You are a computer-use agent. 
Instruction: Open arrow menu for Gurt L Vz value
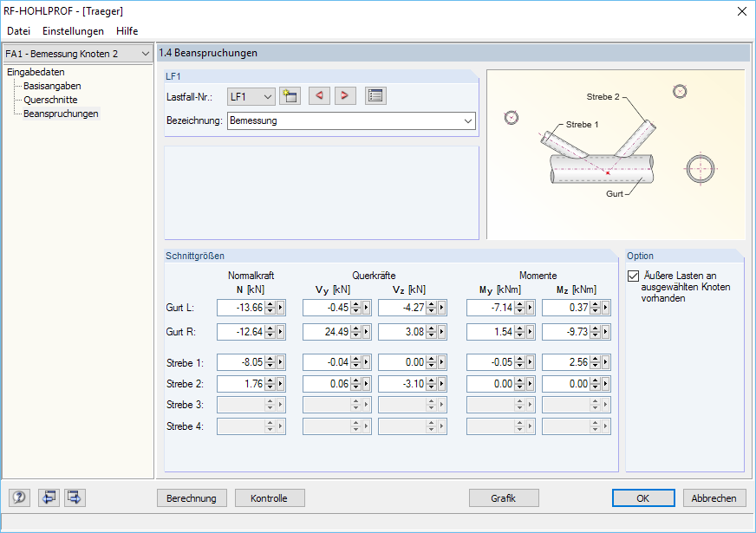[441, 308]
